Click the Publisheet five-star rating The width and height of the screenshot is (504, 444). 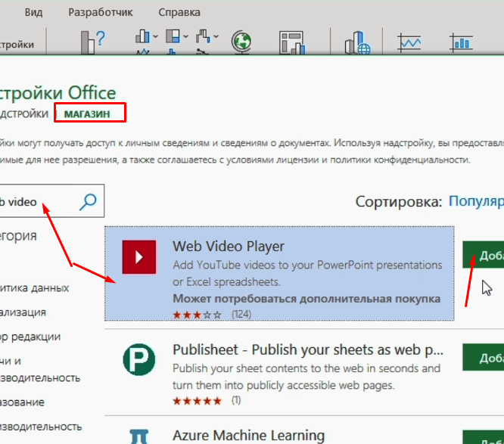click(x=197, y=401)
